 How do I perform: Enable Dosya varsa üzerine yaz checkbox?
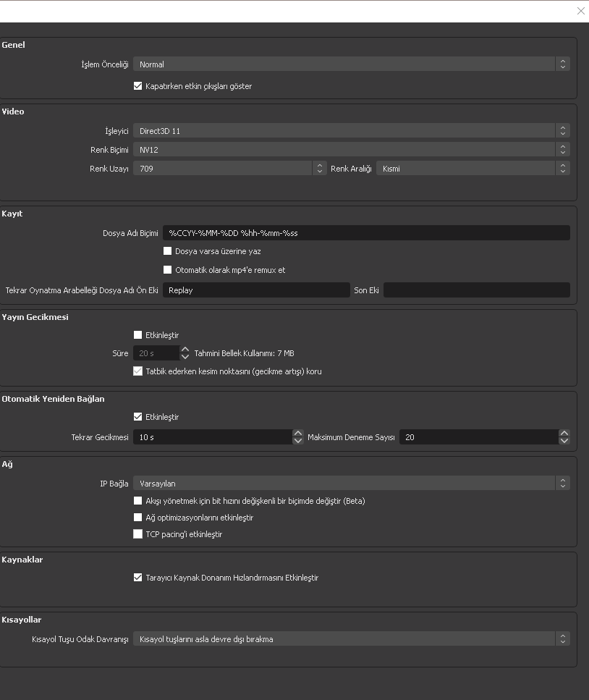point(168,251)
